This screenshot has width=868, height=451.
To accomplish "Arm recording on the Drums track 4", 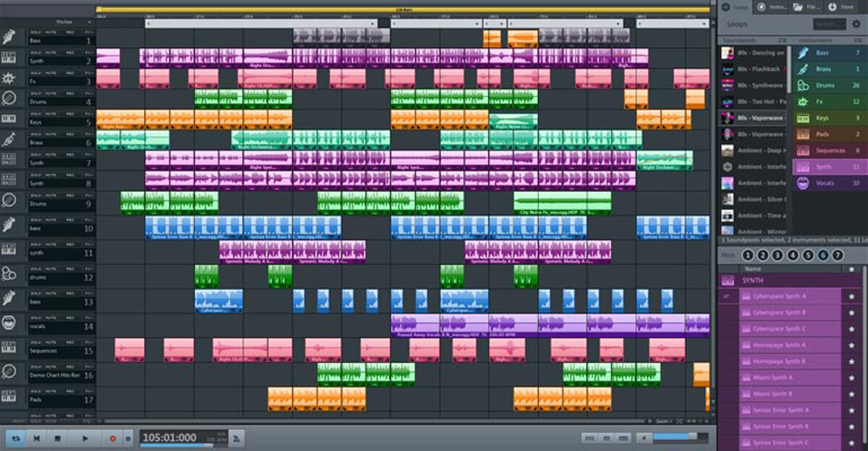I will point(69,93).
